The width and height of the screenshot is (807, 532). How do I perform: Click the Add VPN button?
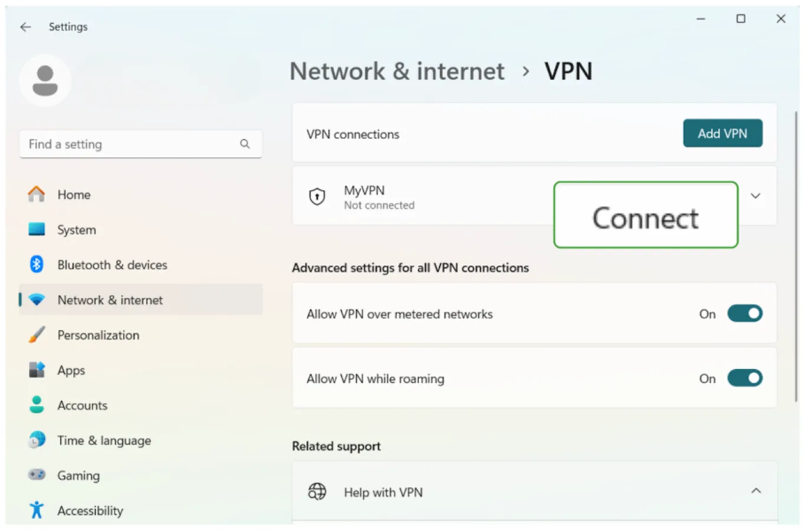coord(722,133)
